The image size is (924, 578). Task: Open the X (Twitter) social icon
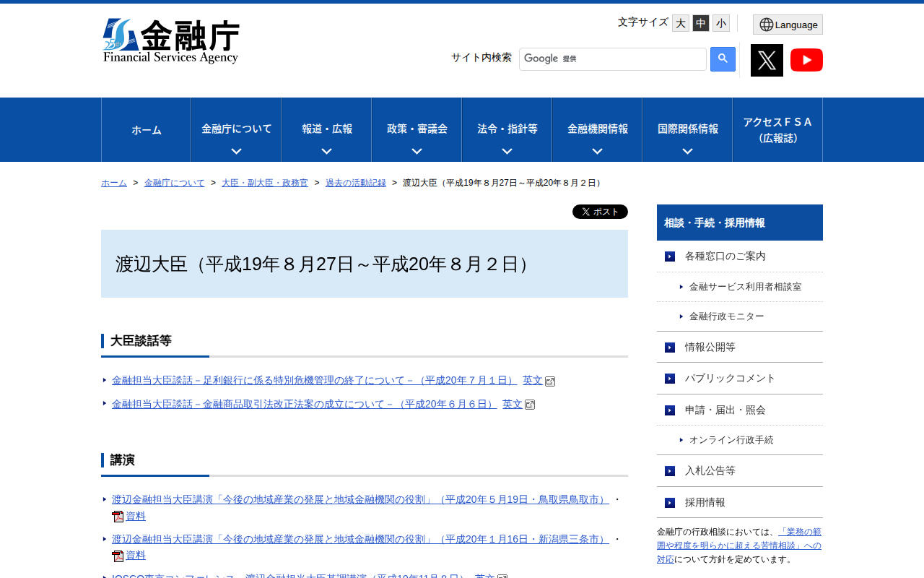767,60
